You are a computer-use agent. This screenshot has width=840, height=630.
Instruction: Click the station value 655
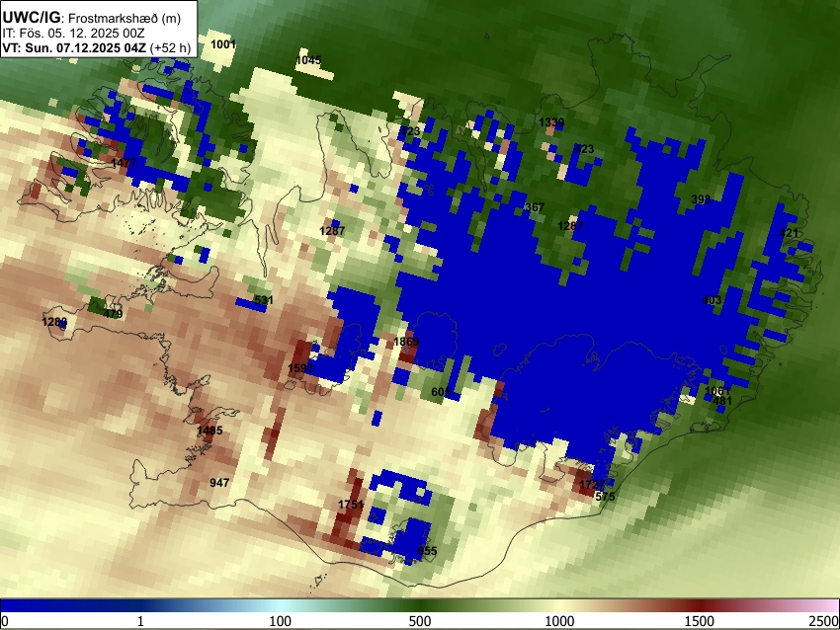tap(428, 551)
